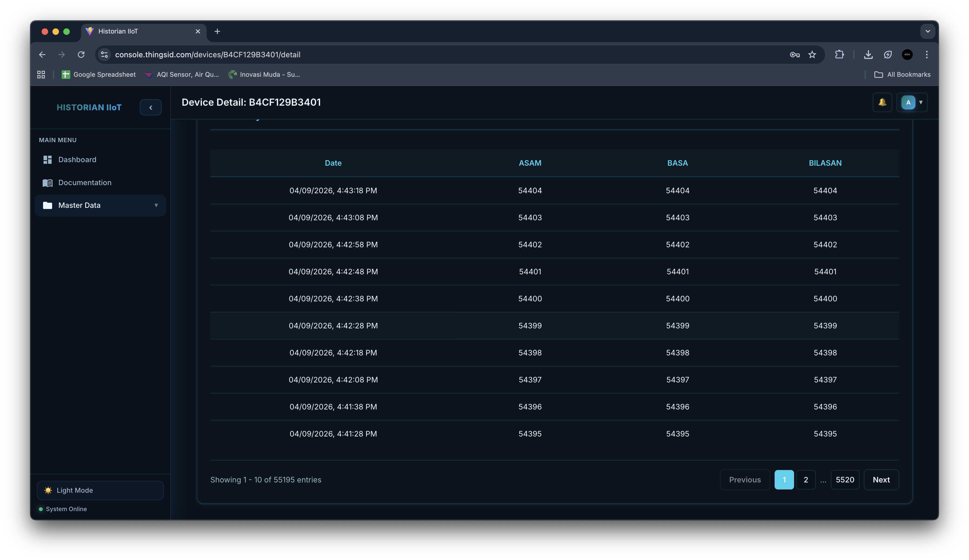Click inside the browser address bar

(x=269, y=55)
